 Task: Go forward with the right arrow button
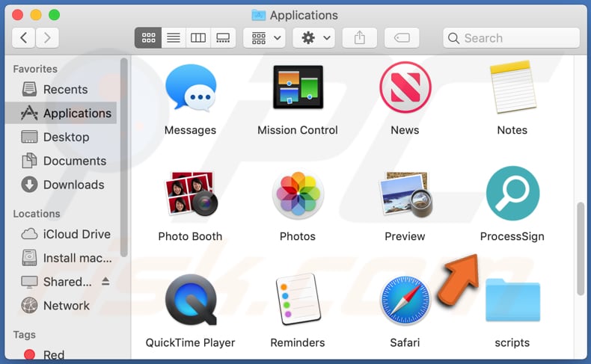(x=47, y=37)
